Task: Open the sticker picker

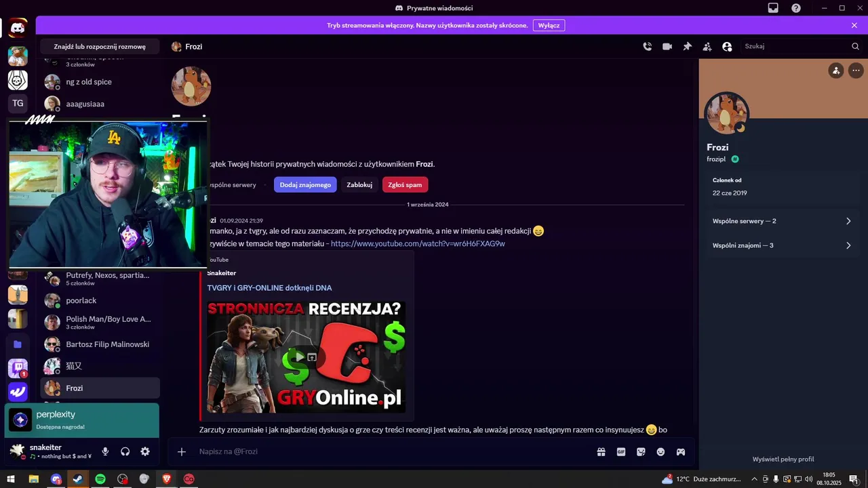Action: coord(641,452)
